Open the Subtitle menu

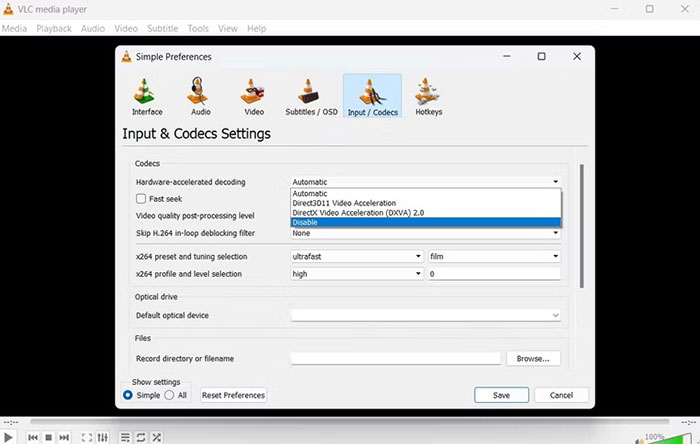(x=162, y=28)
